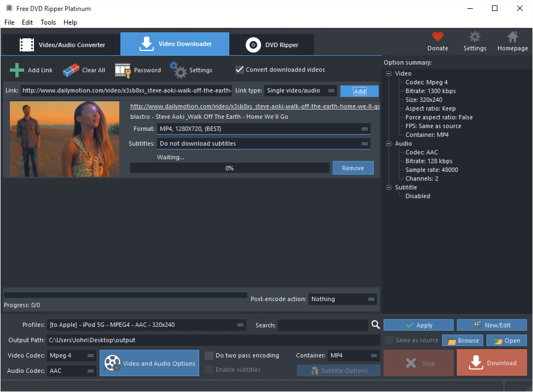
Task: Click the Clear All eraser icon
Action: click(x=71, y=70)
